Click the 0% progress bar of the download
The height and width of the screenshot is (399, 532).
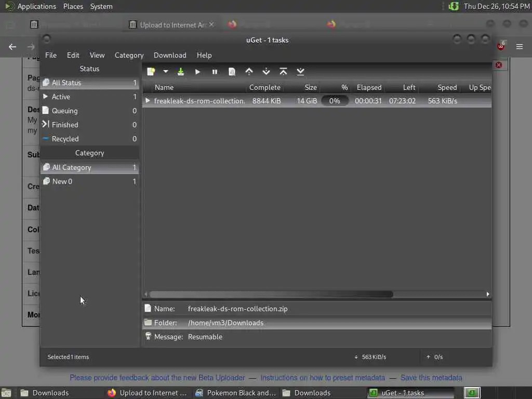click(335, 101)
